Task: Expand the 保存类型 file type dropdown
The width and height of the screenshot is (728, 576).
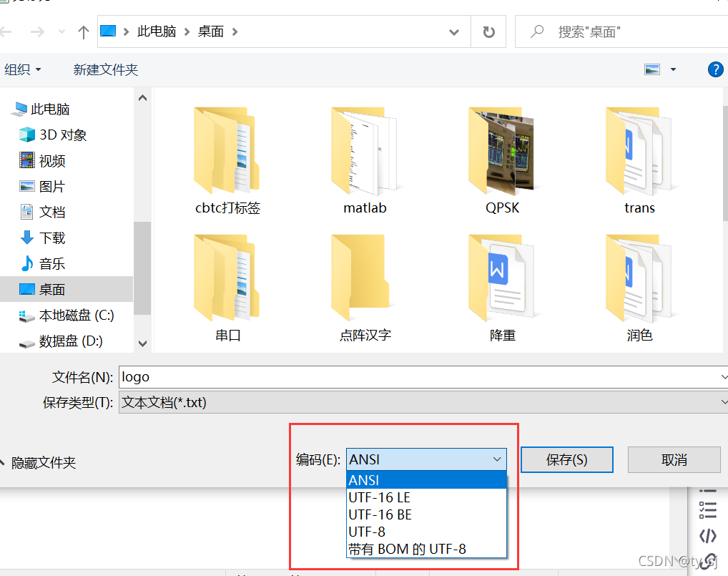Action: click(x=722, y=402)
